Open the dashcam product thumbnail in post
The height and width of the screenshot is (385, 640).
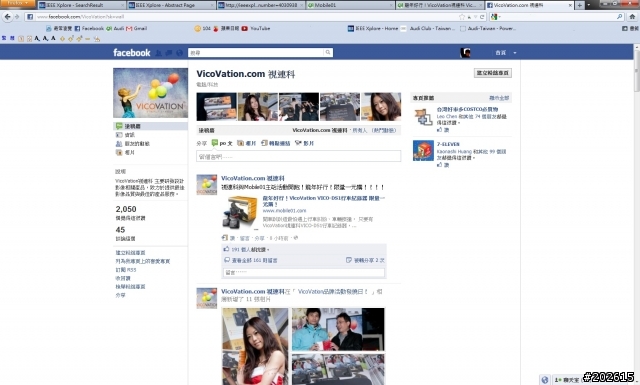coord(240,212)
